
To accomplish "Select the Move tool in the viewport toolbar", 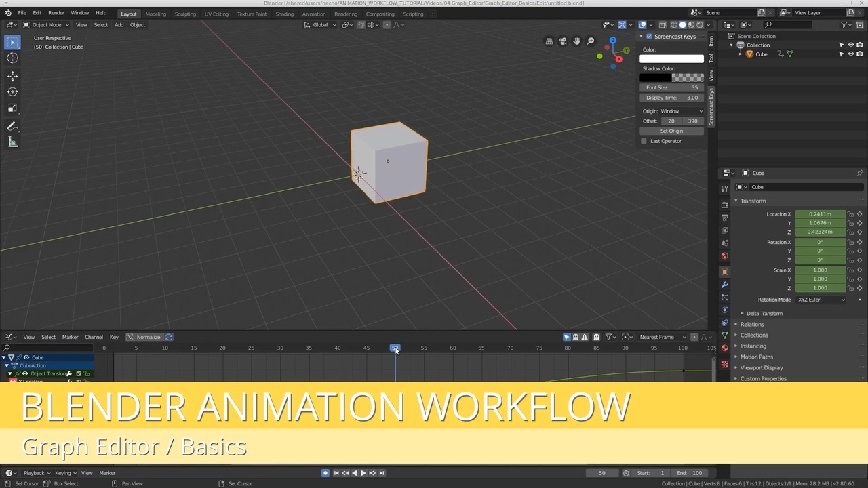I will pyautogui.click(x=12, y=76).
